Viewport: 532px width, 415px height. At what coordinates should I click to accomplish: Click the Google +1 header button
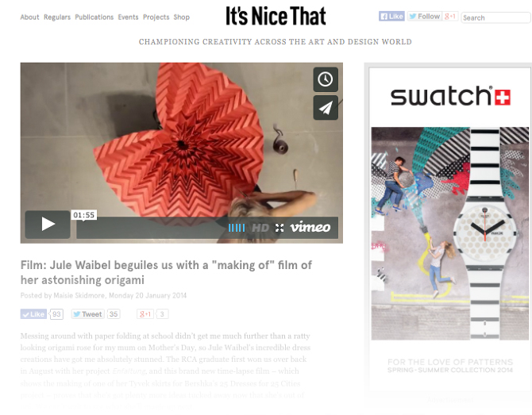click(x=450, y=17)
